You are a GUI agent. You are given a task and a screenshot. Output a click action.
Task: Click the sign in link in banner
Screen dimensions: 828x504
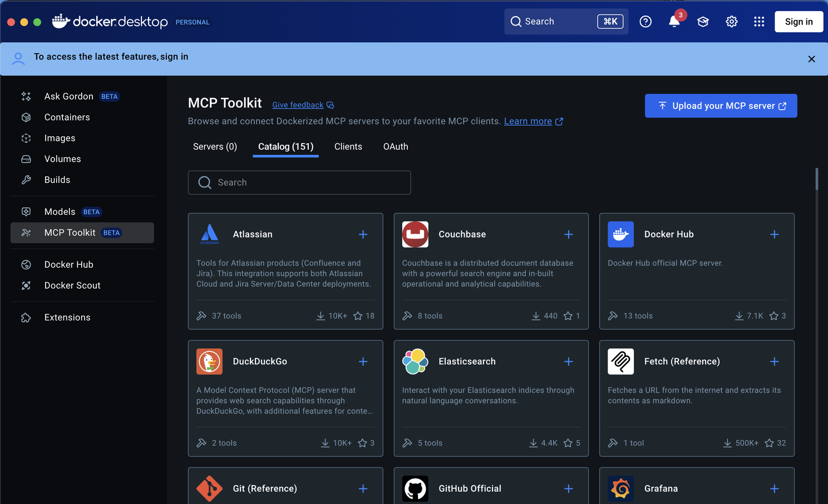[174, 57]
